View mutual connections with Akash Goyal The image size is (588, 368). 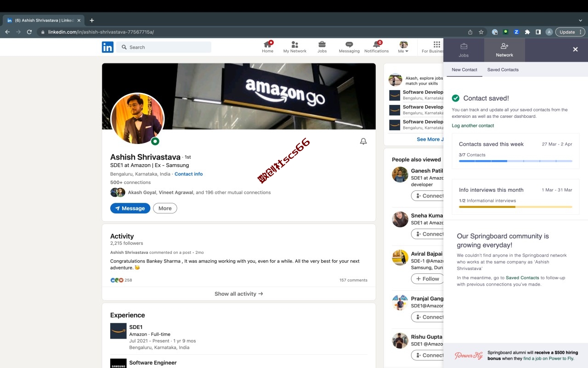199,192
